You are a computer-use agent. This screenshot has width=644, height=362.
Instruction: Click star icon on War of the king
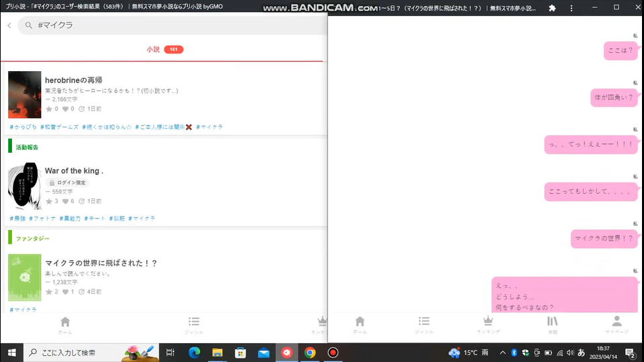click(x=49, y=201)
